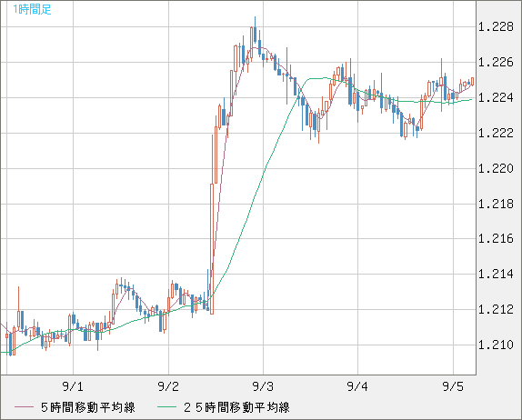Click the green 25-hour average legend line
The image size is (522, 420).
(166, 407)
